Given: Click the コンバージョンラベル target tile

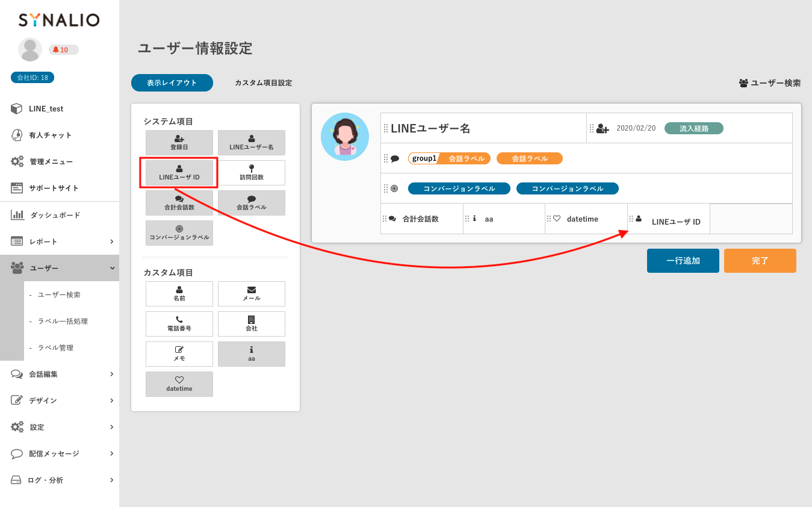Looking at the screenshot, I should (x=179, y=233).
